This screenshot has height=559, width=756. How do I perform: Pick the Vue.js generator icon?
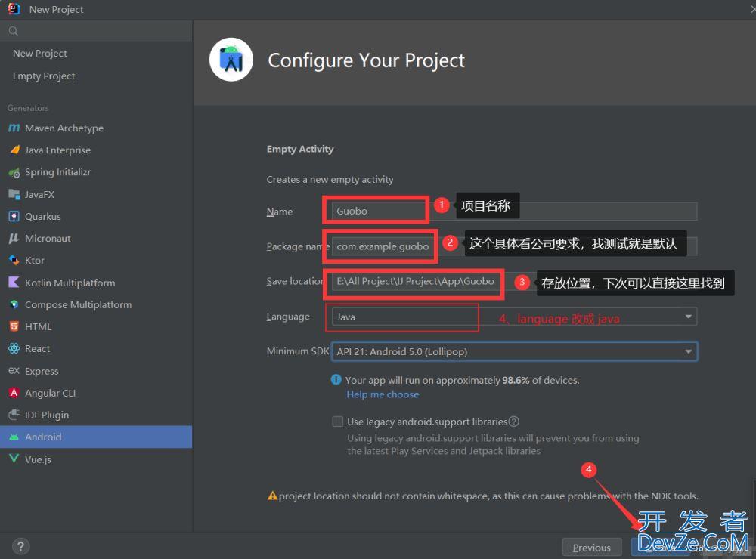pos(14,459)
